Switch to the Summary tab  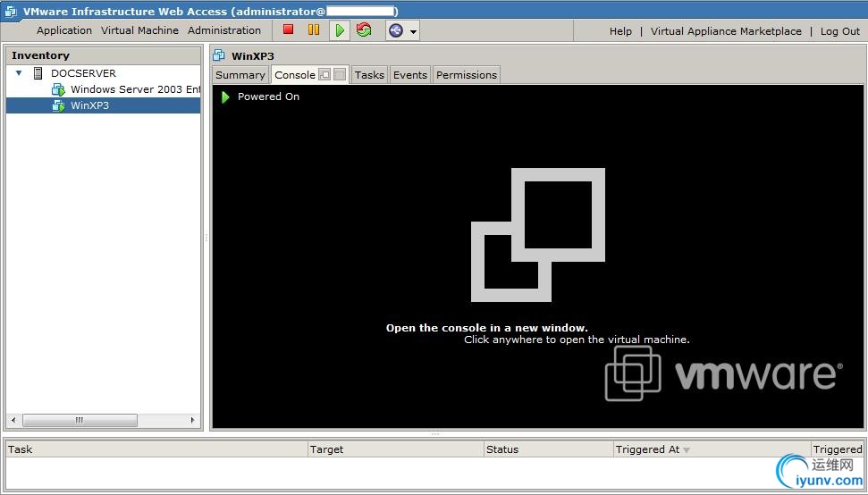240,75
